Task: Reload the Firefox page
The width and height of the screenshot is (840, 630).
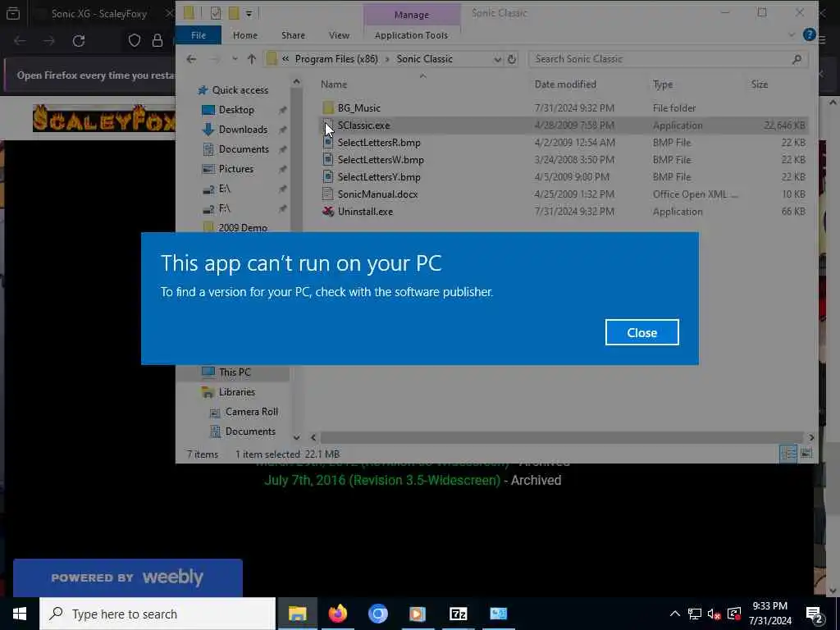Action: pyautogui.click(x=79, y=41)
